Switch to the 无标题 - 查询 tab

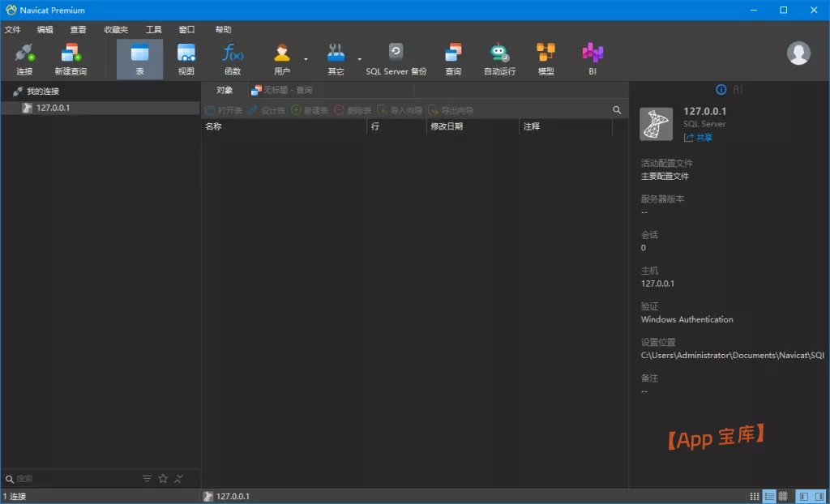click(x=282, y=90)
